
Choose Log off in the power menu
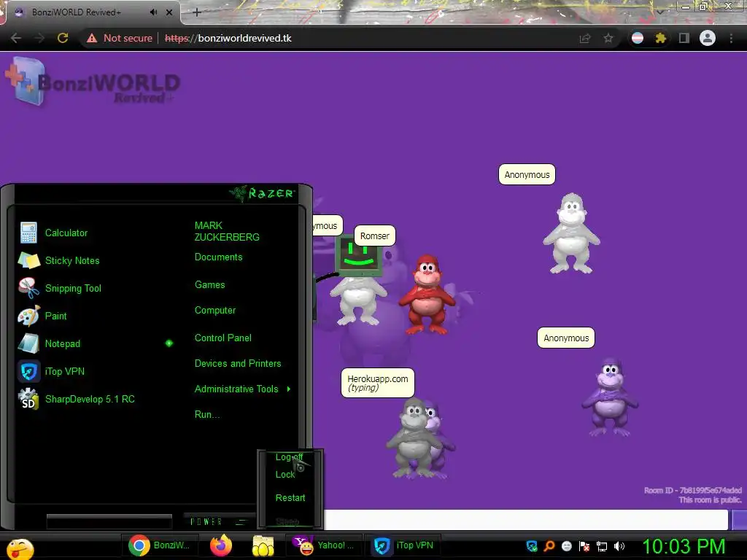click(289, 457)
